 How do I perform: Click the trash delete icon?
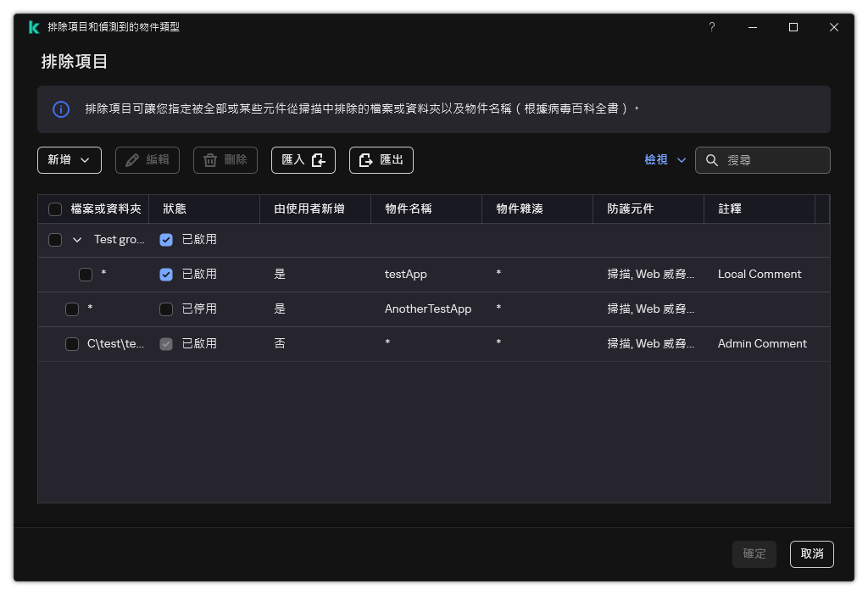coord(209,159)
